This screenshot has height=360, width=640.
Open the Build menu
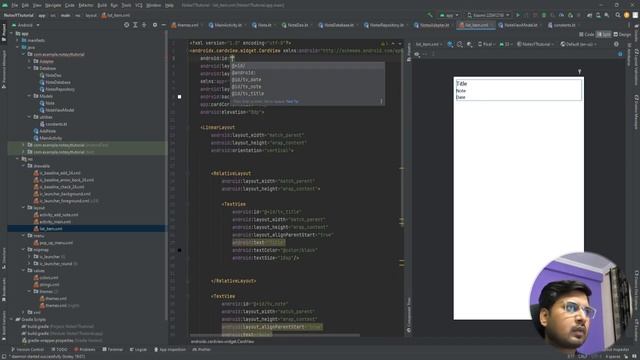102,5
